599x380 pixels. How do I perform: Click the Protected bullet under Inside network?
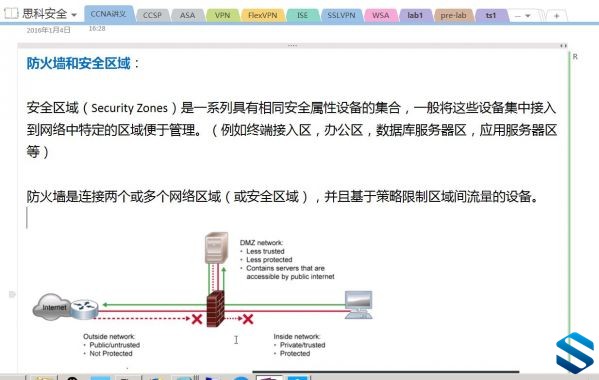295,354
